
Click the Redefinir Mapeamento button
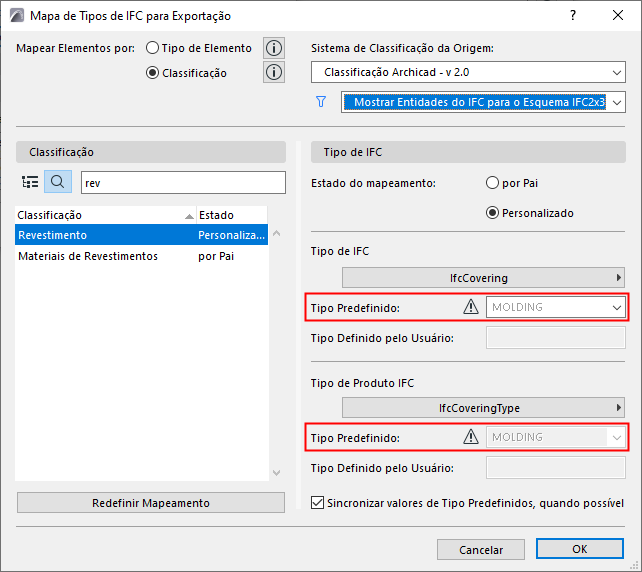[151, 503]
